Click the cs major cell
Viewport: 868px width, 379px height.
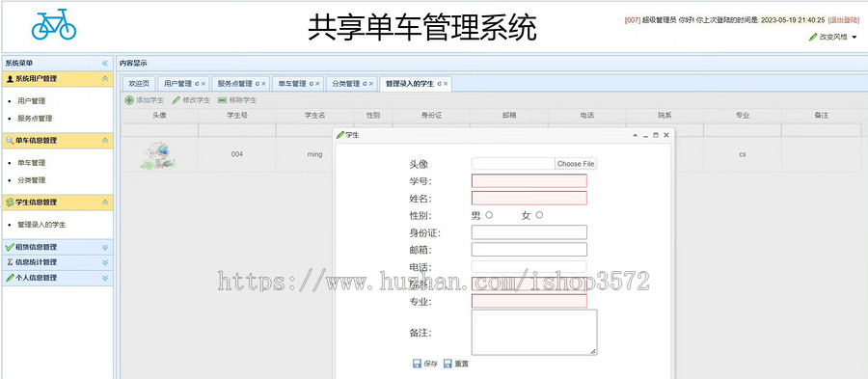click(x=743, y=154)
